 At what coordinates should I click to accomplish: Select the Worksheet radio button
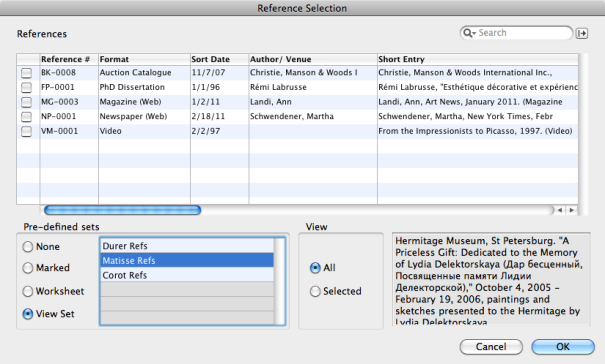pos(28,291)
